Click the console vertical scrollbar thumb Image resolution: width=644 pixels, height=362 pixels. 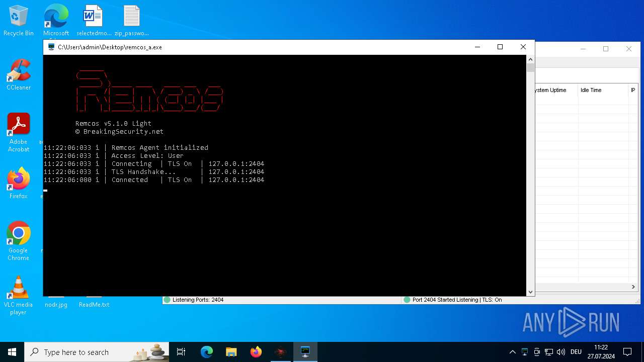pos(530,67)
